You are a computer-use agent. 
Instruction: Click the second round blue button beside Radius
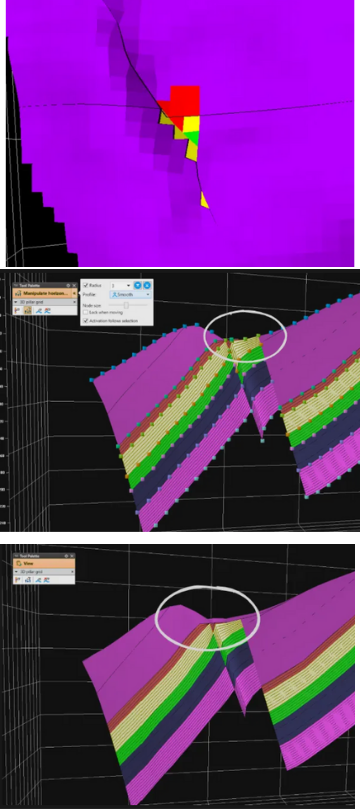click(147, 285)
